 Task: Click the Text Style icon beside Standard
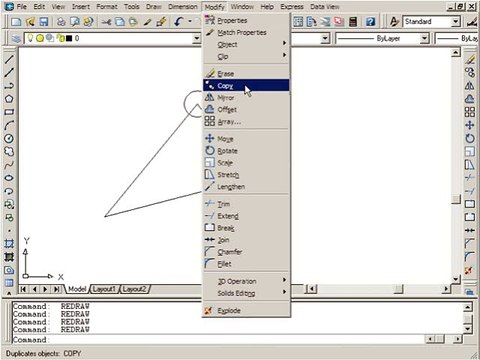click(394, 22)
